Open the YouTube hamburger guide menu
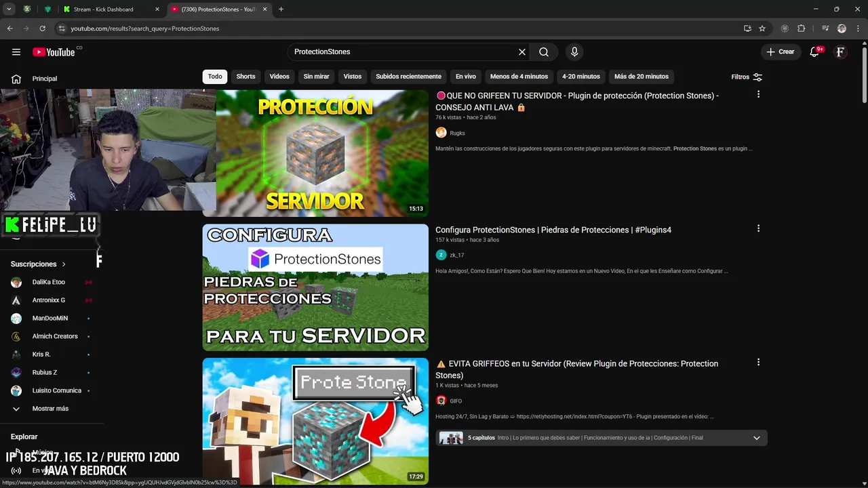 16,52
